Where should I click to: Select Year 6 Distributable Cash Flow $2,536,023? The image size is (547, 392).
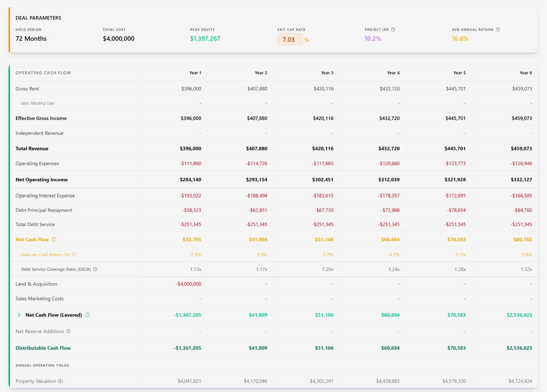point(519,348)
